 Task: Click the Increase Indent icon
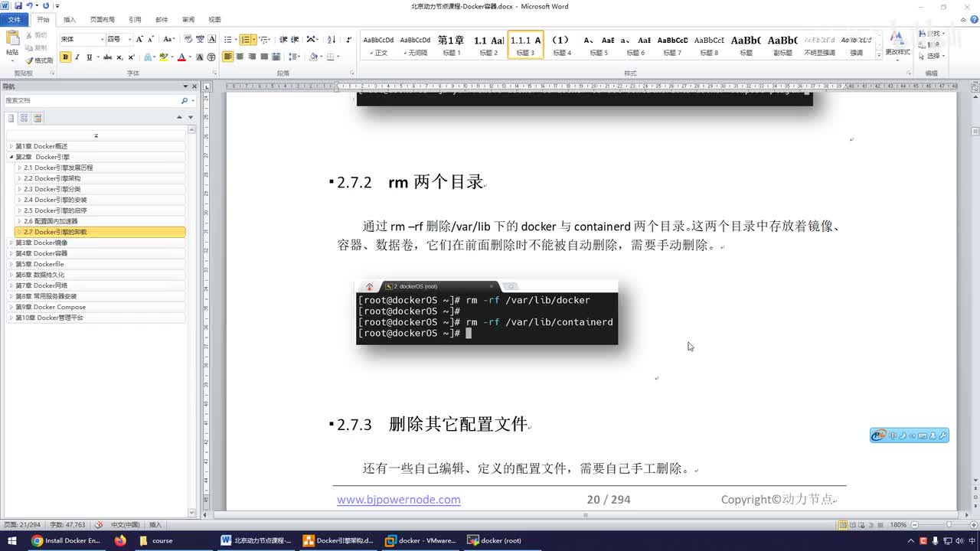(x=295, y=39)
